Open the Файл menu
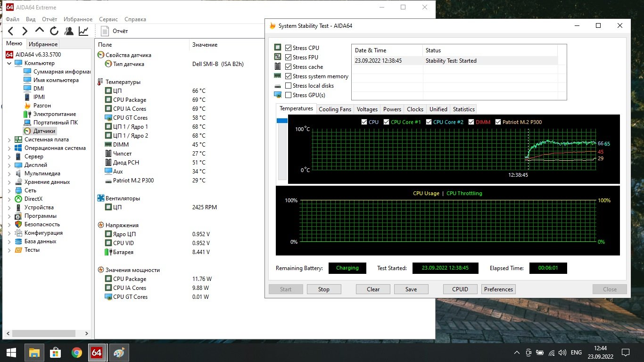Screen dimensions: 644x362 click(x=13, y=19)
